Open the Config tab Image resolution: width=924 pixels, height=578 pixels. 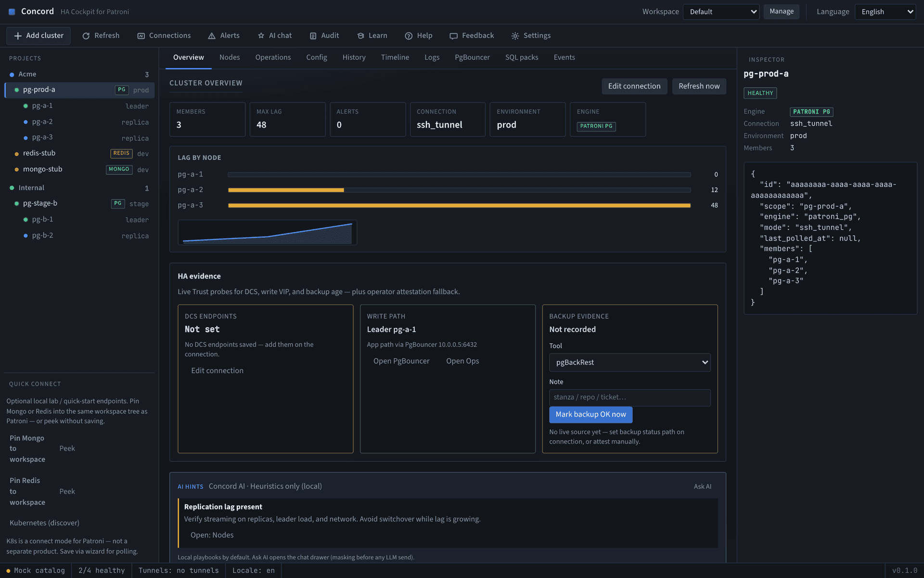coord(317,57)
